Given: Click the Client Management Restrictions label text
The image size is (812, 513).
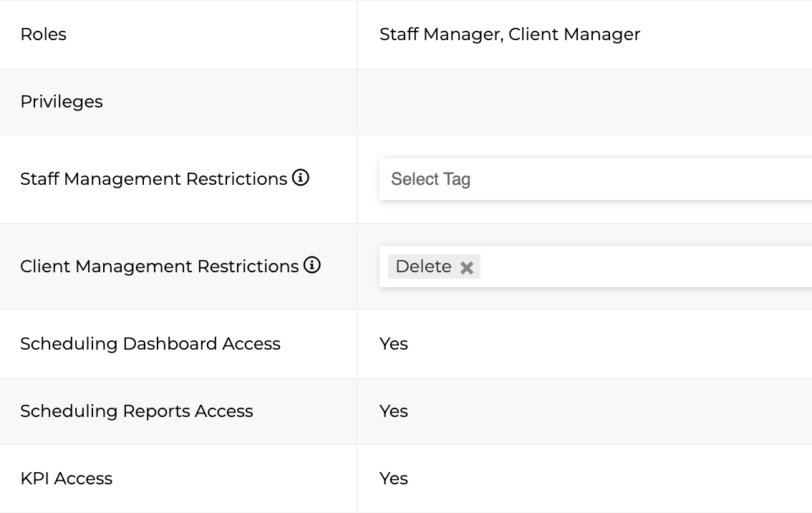Looking at the screenshot, I should [x=159, y=267].
